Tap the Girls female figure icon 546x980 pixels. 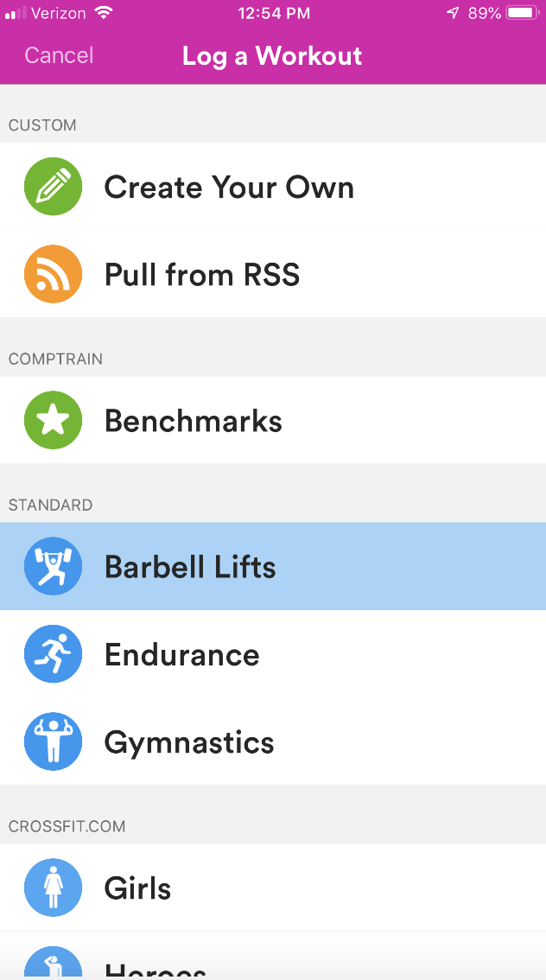click(x=54, y=888)
